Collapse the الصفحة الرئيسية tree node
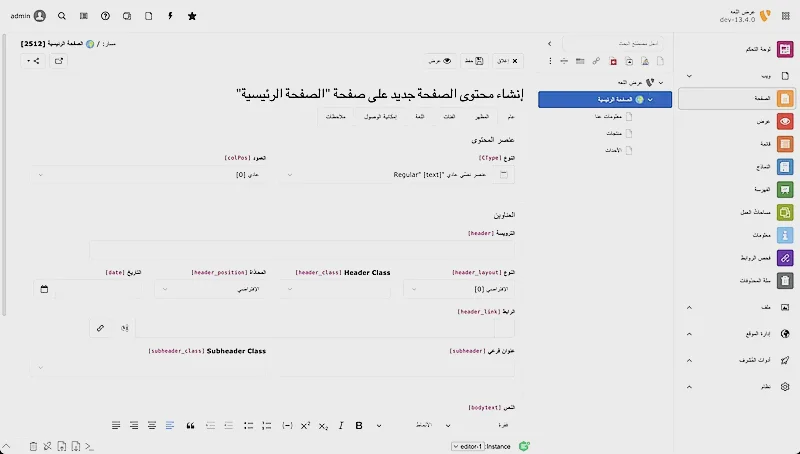The image size is (800, 454). [650, 99]
